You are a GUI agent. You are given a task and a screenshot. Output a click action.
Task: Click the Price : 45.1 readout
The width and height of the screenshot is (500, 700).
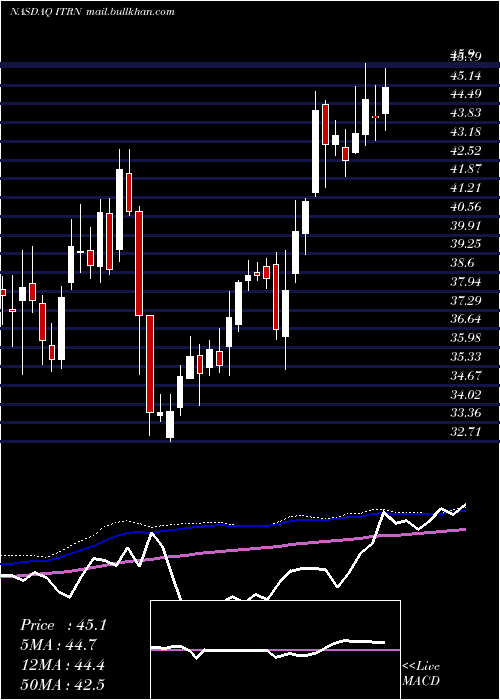[63, 625]
